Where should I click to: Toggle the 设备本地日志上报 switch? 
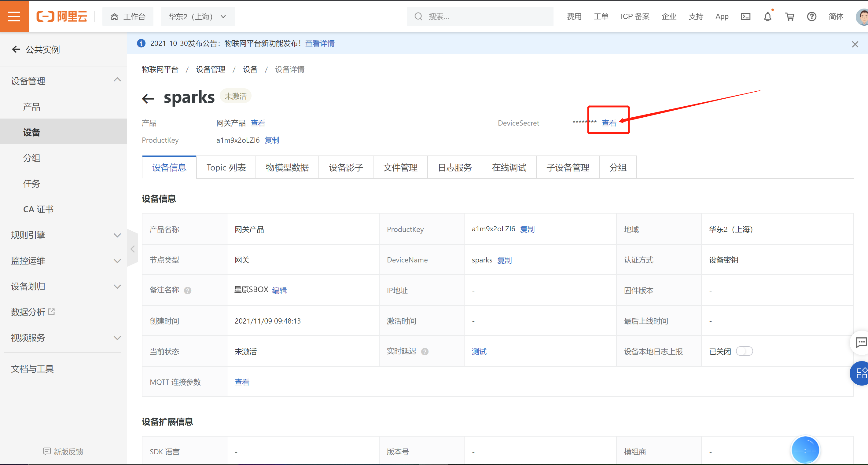pyautogui.click(x=744, y=351)
